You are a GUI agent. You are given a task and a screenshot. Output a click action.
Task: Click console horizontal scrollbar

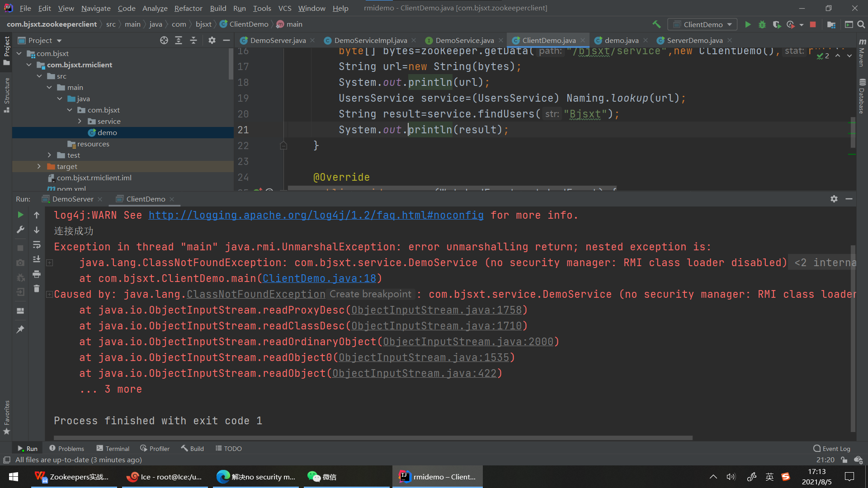point(373,437)
